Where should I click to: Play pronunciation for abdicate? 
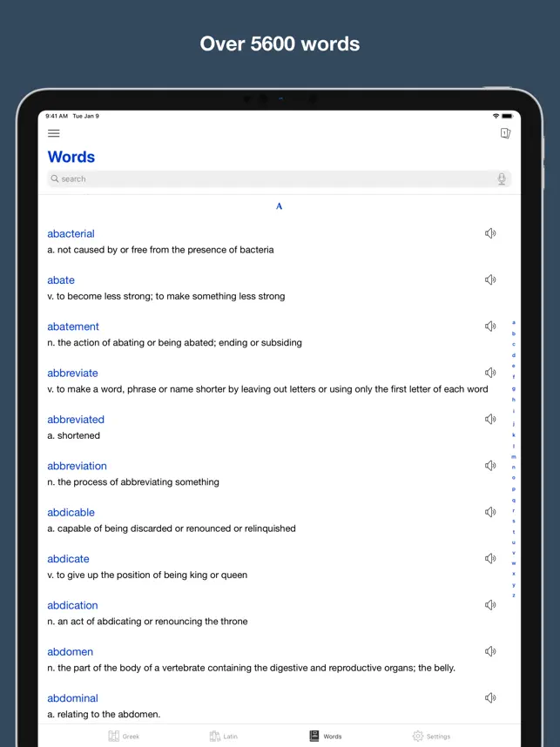490,558
